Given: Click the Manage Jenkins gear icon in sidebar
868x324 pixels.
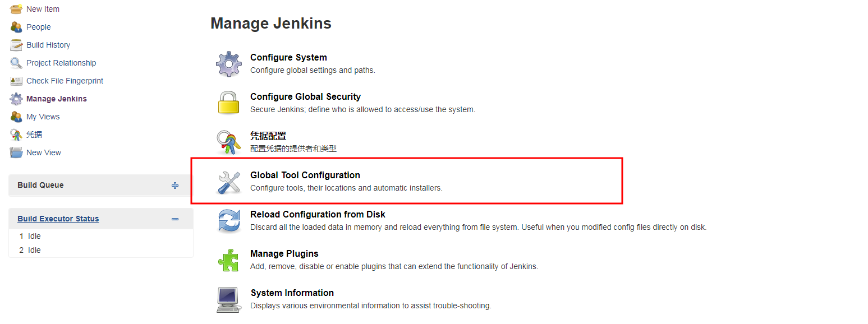Looking at the screenshot, I should (16, 99).
